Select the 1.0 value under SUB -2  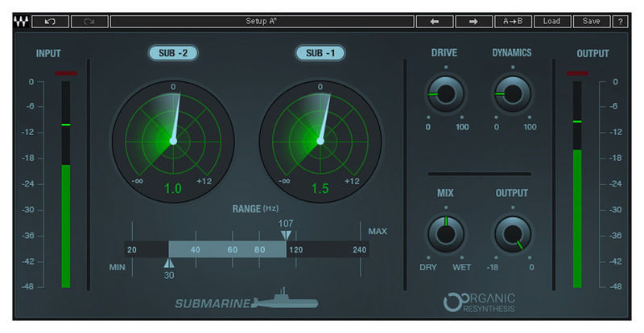pyautogui.click(x=172, y=188)
